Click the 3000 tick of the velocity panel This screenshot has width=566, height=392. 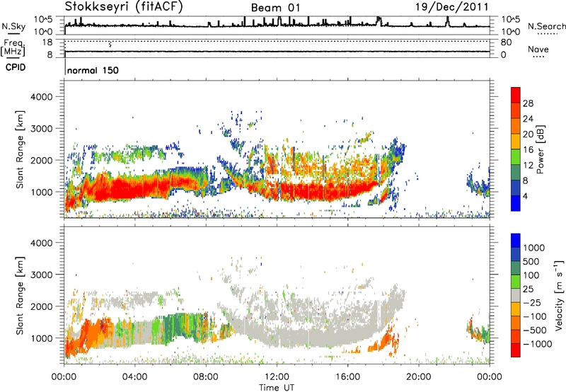click(x=42, y=275)
